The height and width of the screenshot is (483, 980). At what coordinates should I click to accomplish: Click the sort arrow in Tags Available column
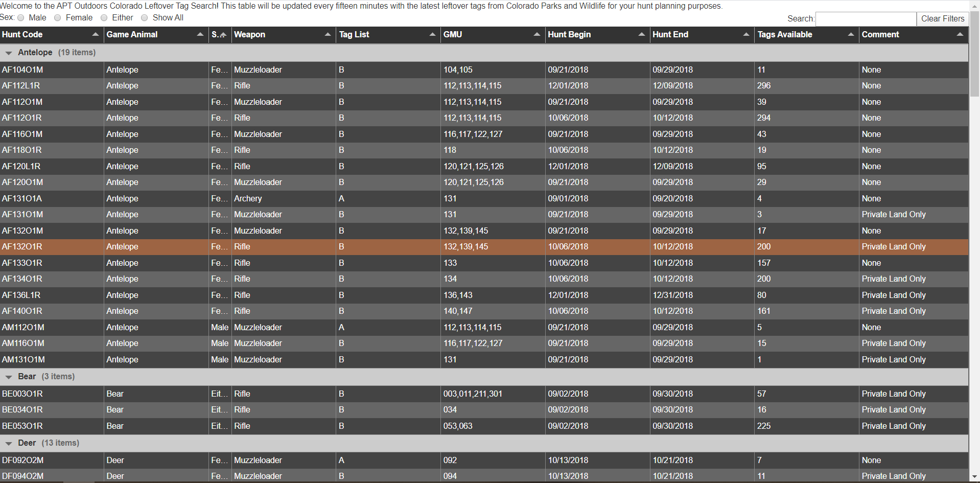[851, 35]
